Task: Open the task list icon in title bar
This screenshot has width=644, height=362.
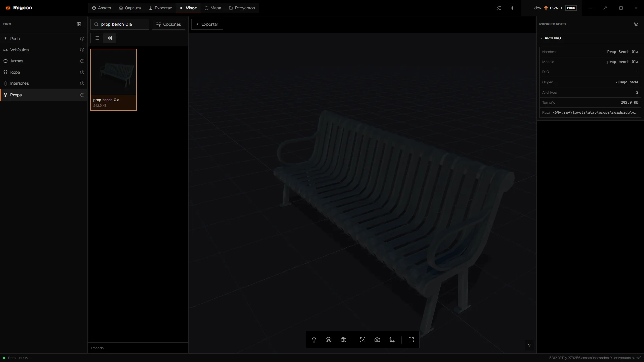Action: tap(499, 8)
